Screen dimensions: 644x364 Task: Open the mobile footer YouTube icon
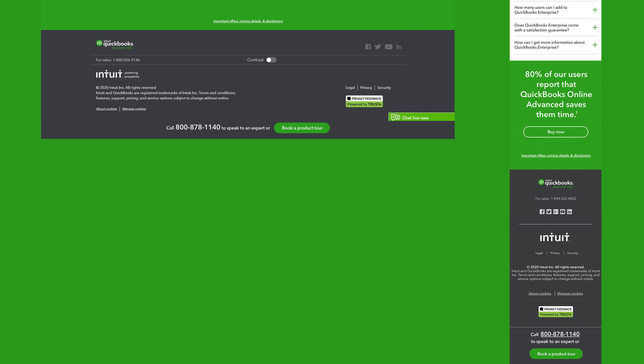(x=563, y=212)
